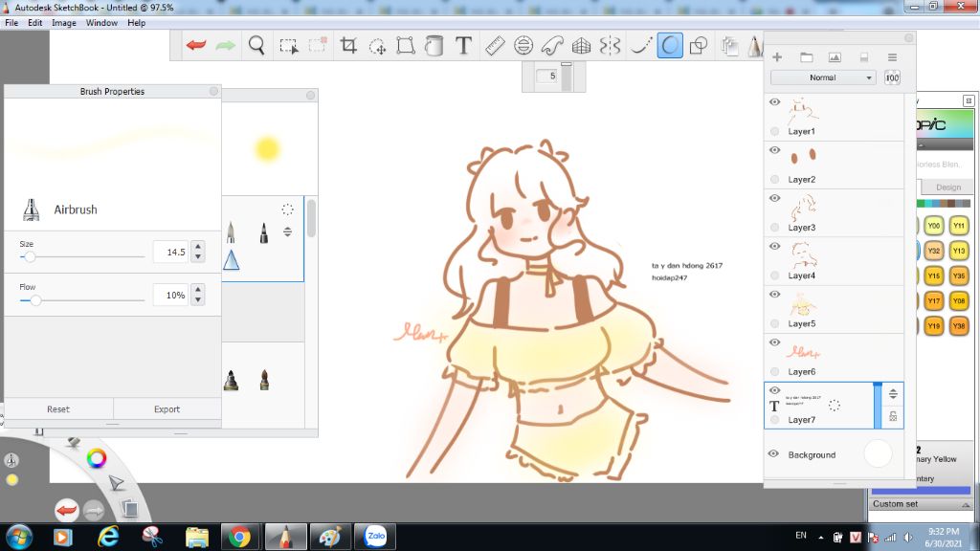Select the rectangular Selection tool
Viewport: 980px width, 551px height.
[289, 46]
